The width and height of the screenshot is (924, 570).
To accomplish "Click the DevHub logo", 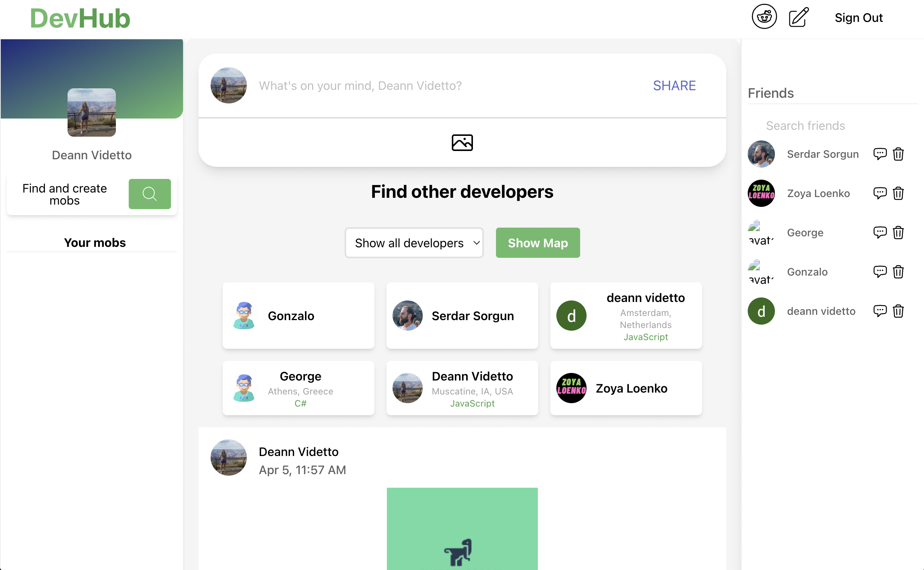I will 80,17.
